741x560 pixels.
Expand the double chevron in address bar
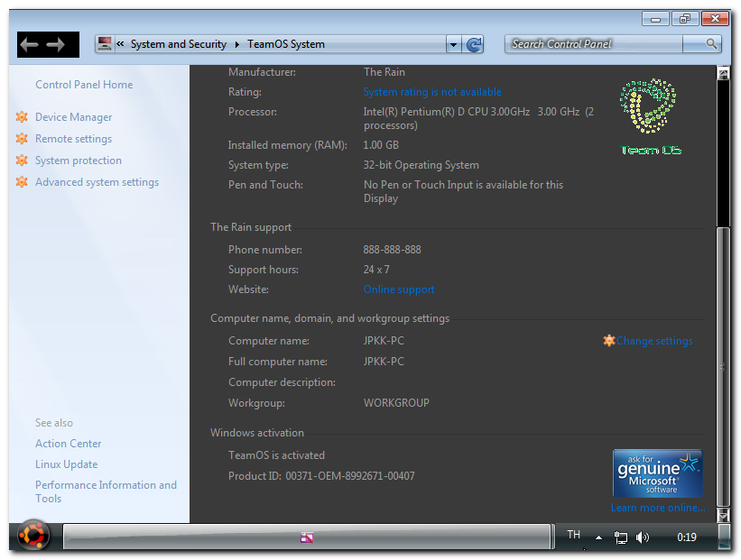[121, 44]
